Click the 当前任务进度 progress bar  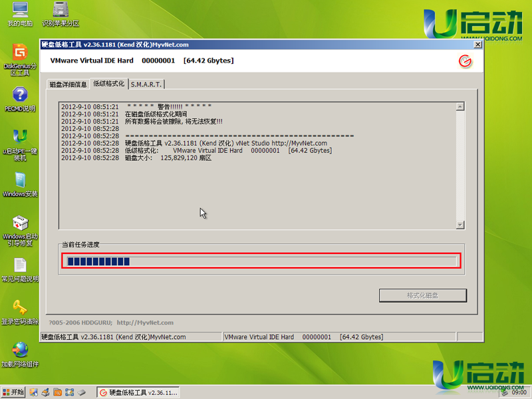[261, 261]
